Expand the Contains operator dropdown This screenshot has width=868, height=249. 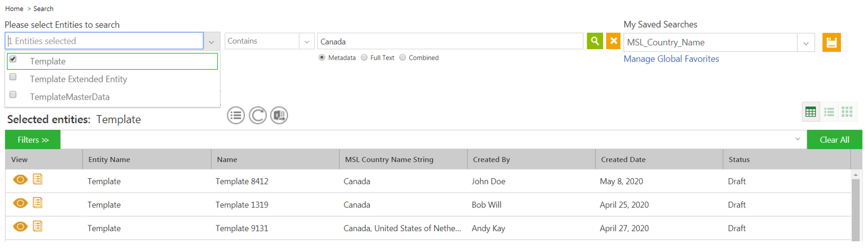[306, 42]
